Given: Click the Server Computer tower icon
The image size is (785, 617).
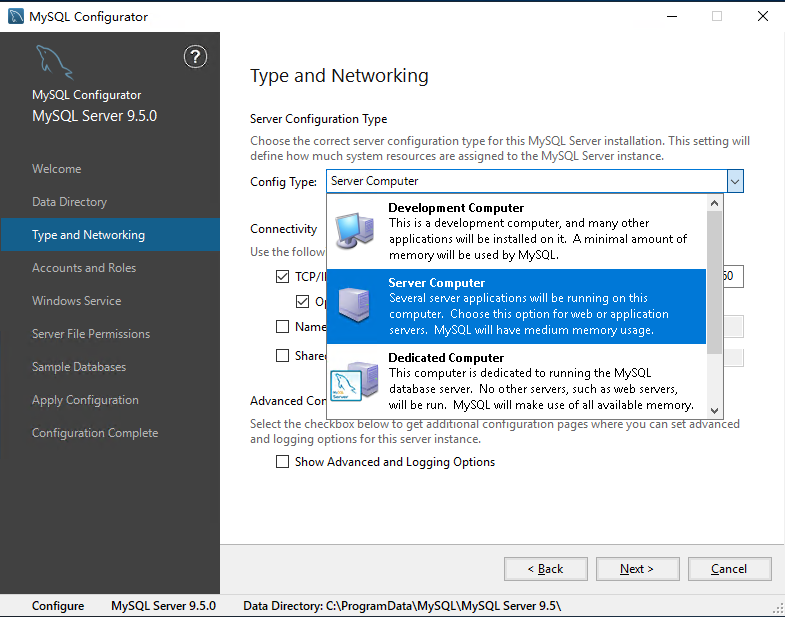Looking at the screenshot, I should (x=354, y=305).
